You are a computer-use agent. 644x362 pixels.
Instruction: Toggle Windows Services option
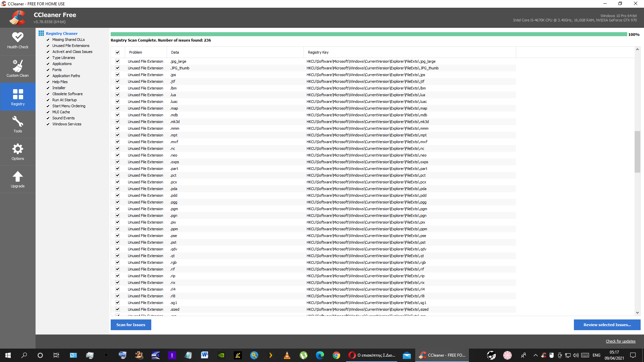48,124
